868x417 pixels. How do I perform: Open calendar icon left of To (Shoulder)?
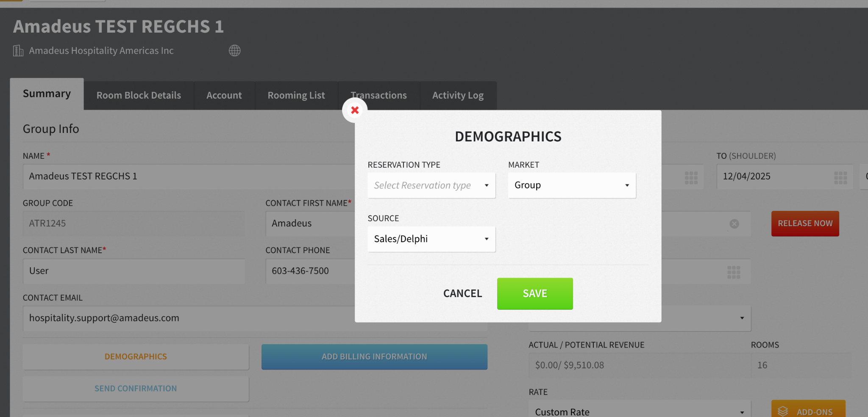click(691, 178)
